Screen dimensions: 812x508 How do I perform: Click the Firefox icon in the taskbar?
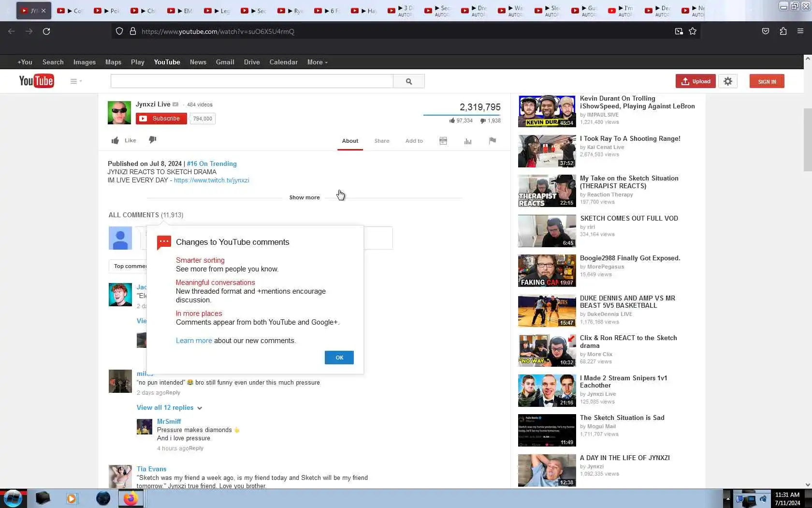(x=130, y=498)
